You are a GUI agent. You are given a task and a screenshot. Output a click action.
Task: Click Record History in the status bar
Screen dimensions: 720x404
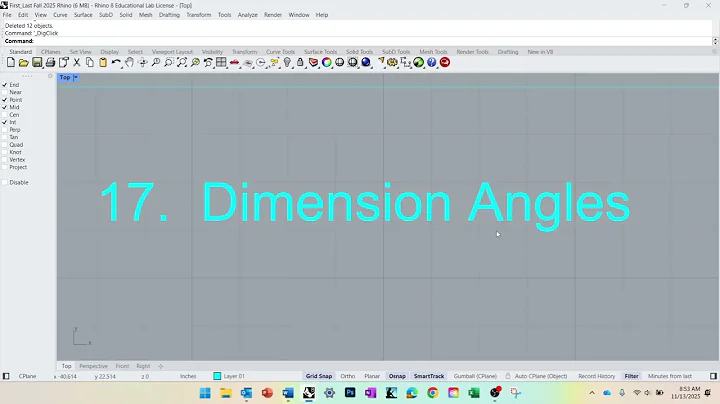[x=596, y=376]
